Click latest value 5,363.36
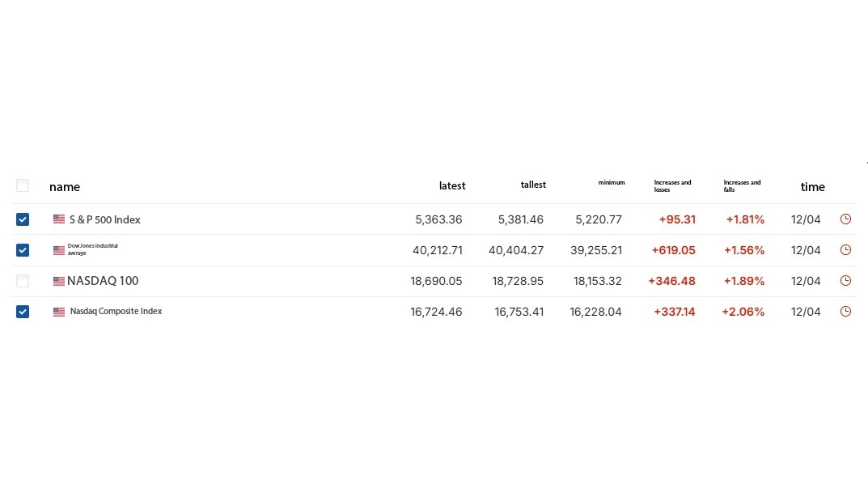 coord(438,220)
